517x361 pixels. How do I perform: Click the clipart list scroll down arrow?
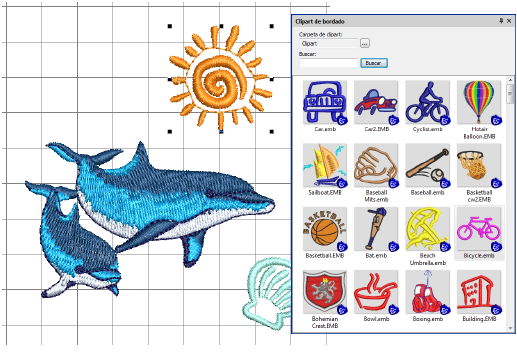pos(510,328)
